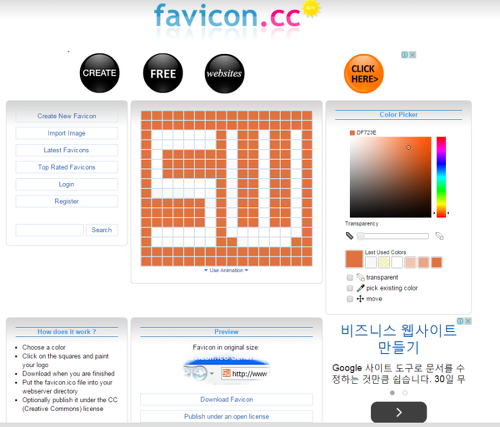Enable the move checkbox

click(350, 299)
